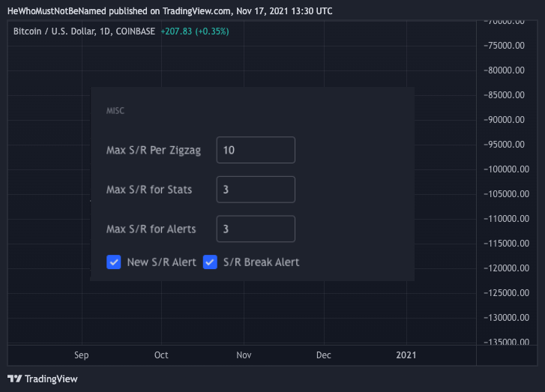Click the 'MISC' section heading
Viewport: 545px width, 392px height.
click(x=115, y=111)
